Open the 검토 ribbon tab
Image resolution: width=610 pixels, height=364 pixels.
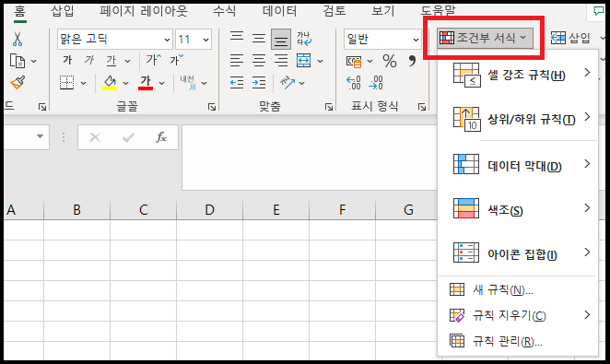tap(334, 10)
